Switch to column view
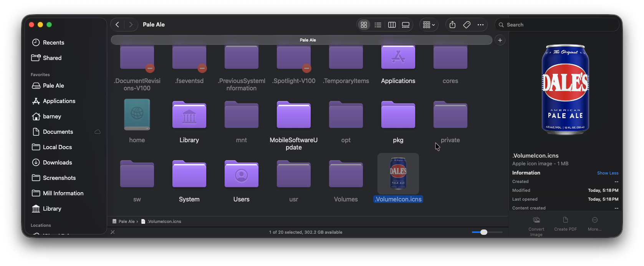The width and height of the screenshot is (644, 266). click(x=392, y=25)
